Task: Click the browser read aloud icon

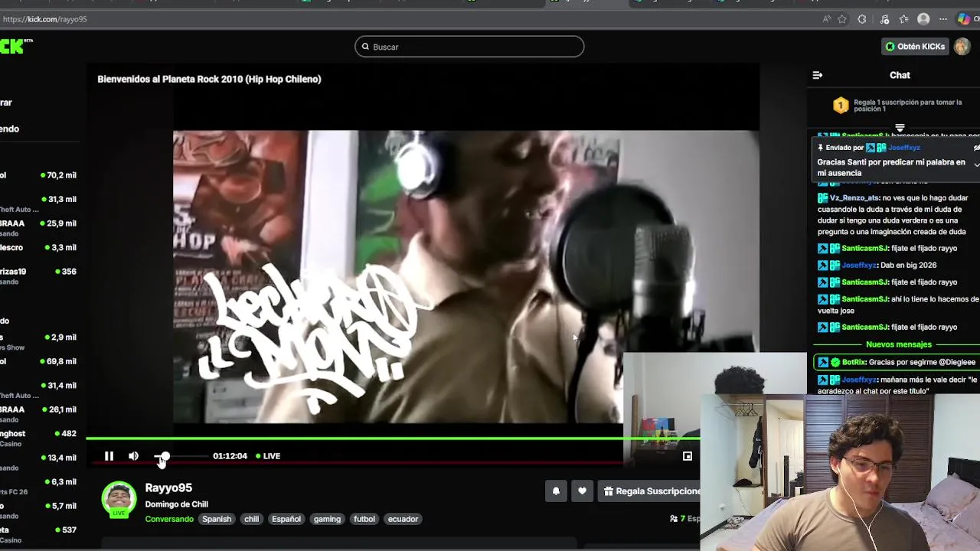Action: 826,19
